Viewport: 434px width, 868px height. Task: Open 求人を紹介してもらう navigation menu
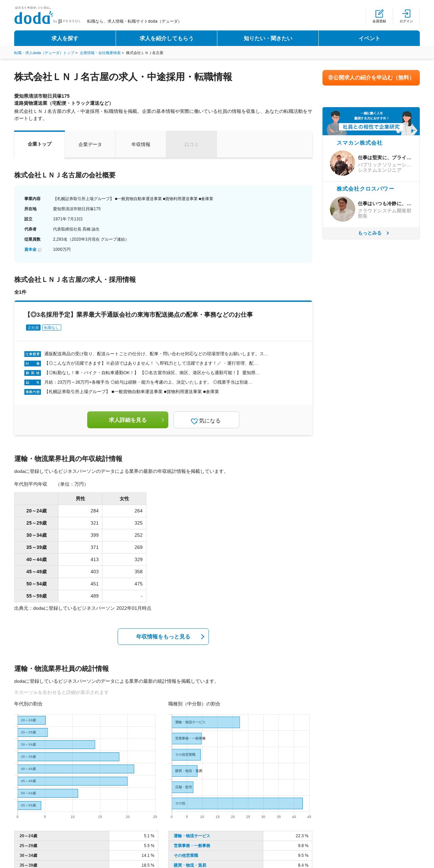tap(166, 38)
